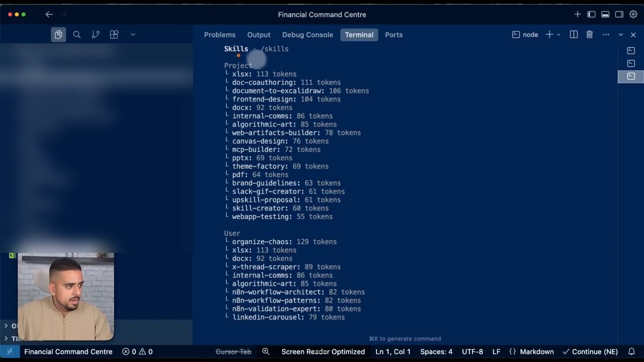Go back with the left arrow
This screenshot has width=644, height=362.
pyautogui.click(x=49, y=15)
